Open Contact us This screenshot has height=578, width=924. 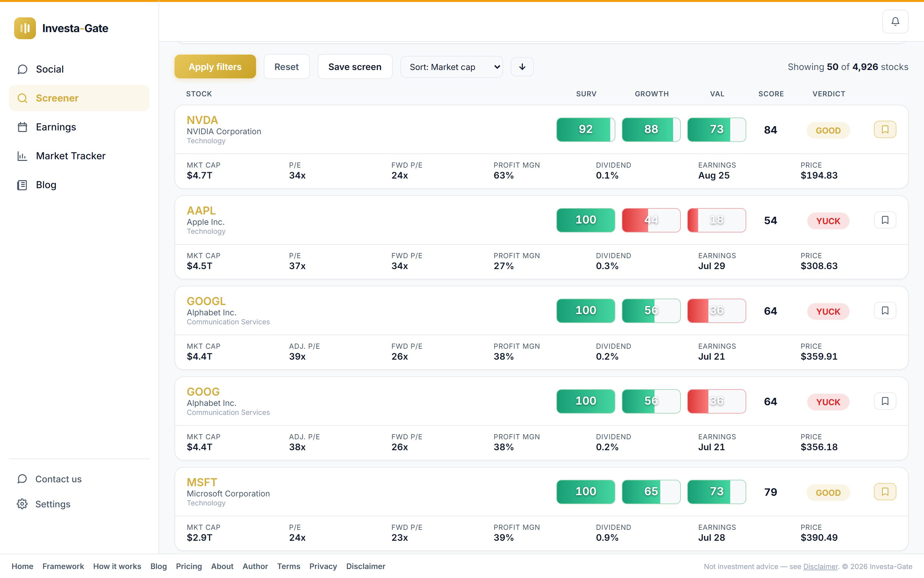79,479
